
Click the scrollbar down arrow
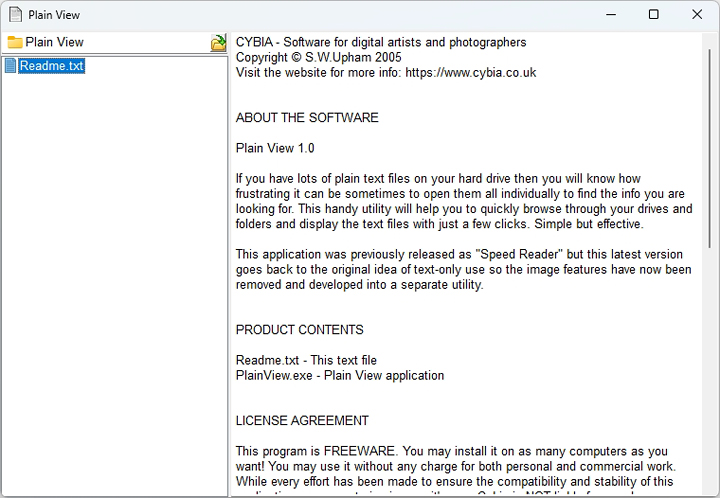click(x=711, y=489)
